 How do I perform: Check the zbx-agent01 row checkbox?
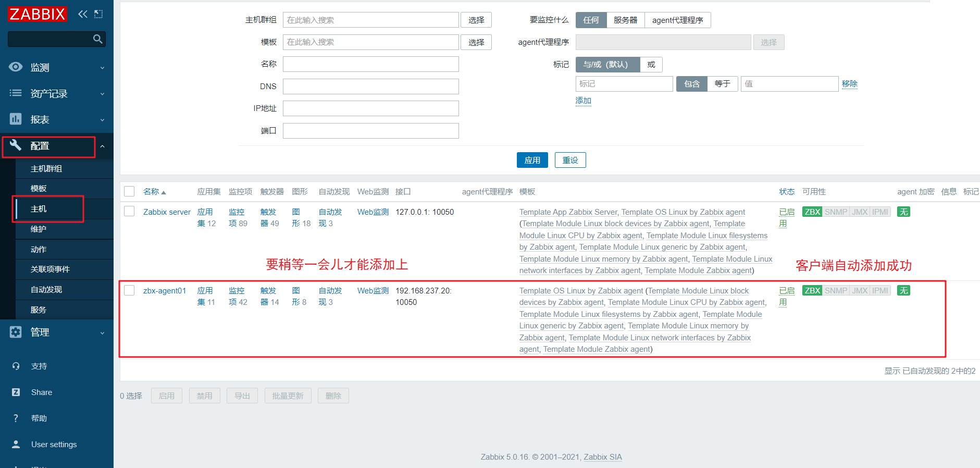[x=129, y=290]
